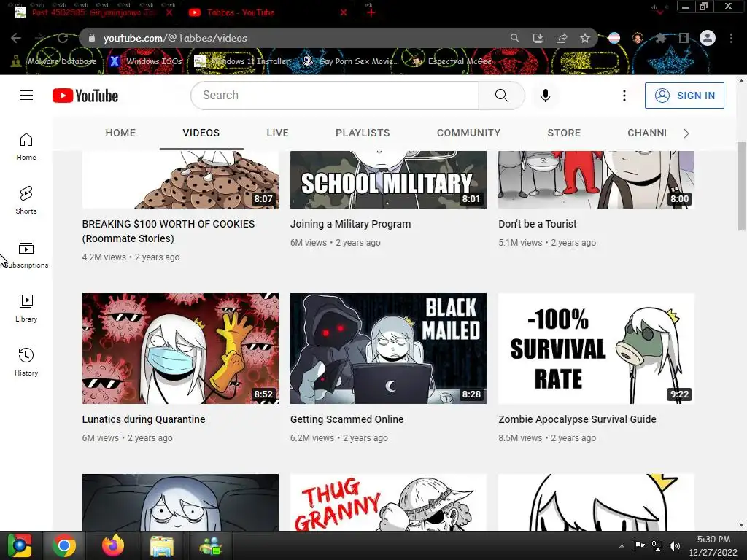The image size is (747, 560).
Task: Open Firefox from taskbar
Action: (113, 545)
